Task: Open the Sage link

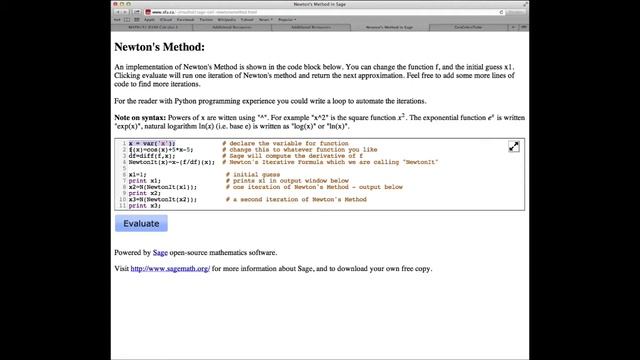Action: tap(160, 253)
